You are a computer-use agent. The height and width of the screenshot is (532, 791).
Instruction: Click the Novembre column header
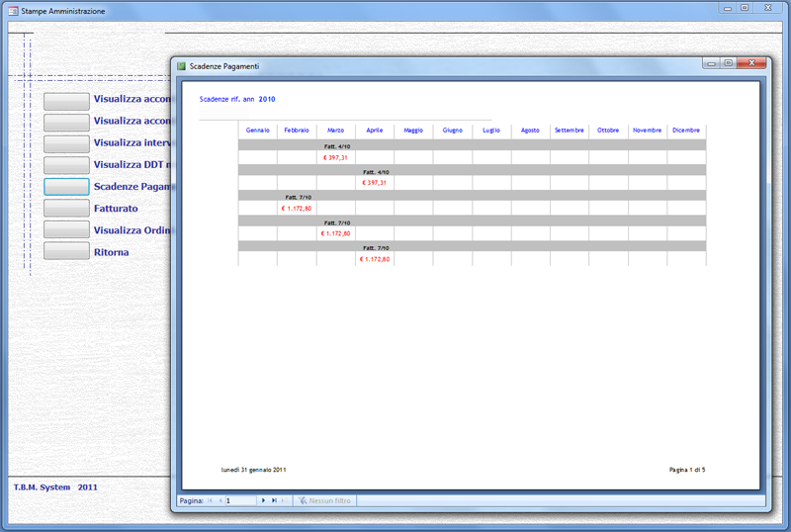tap(648, 131)
